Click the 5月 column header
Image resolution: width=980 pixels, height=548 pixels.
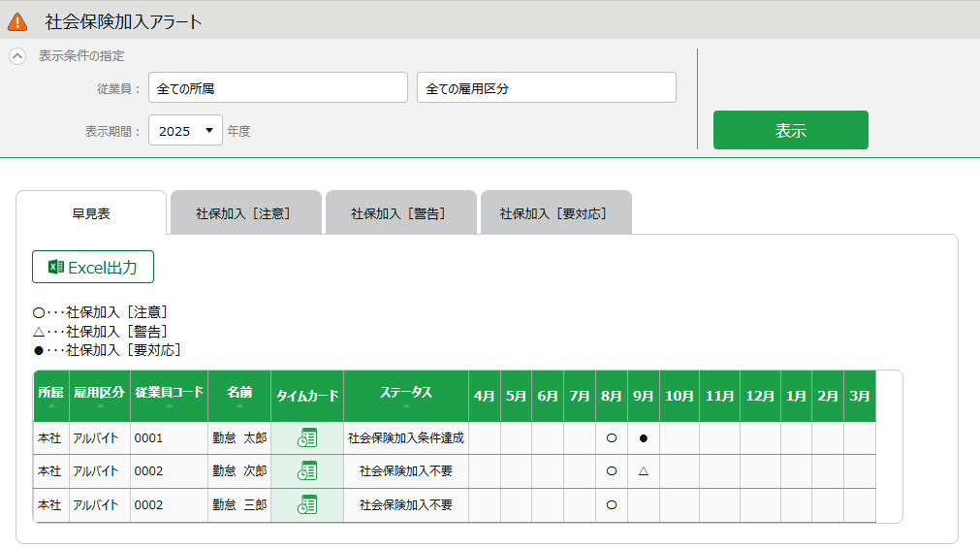[x=517, y=396]
